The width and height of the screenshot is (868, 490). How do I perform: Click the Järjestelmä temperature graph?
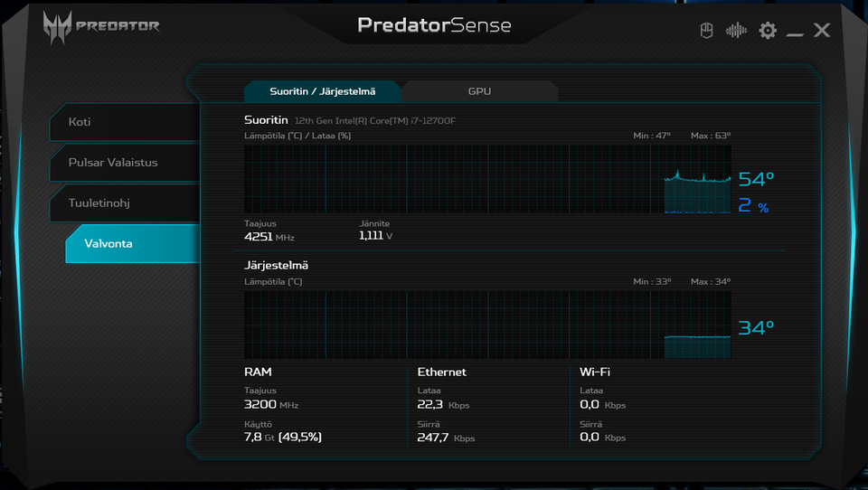(x=487, y=325)
